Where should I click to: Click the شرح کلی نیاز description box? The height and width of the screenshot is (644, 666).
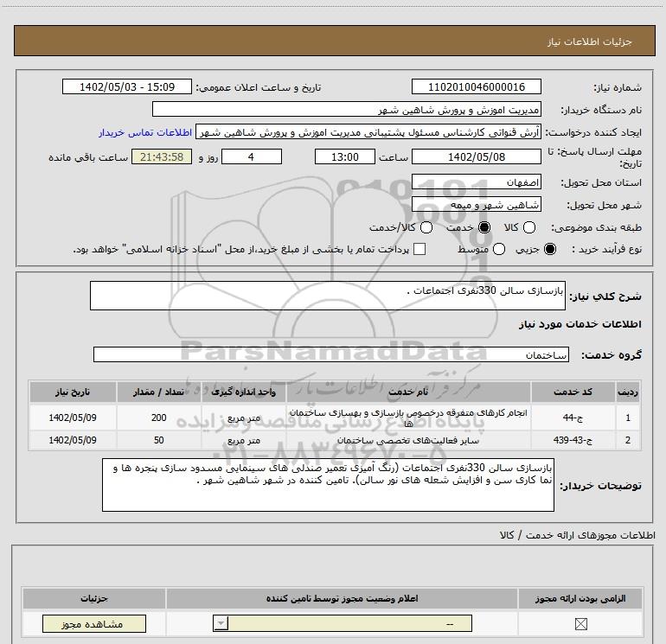click(x=328, y=296)
